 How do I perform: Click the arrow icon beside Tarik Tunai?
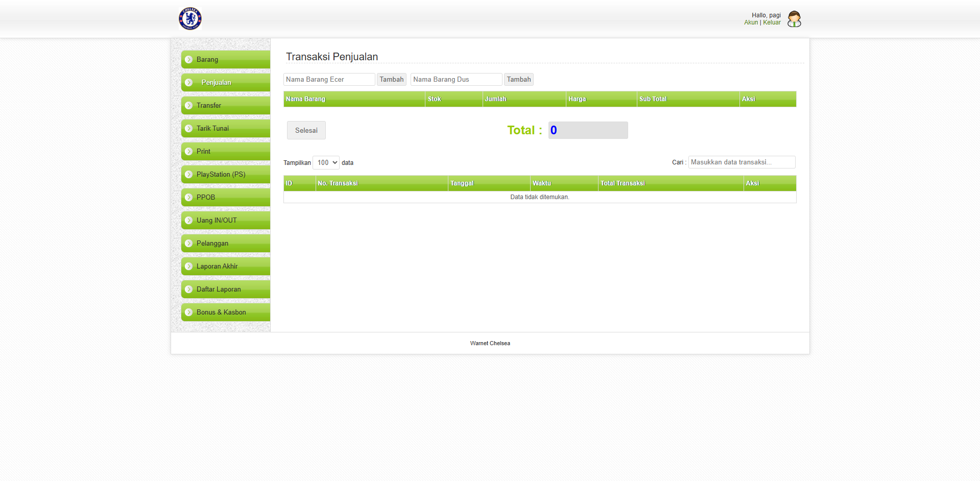[x=189, y=129]
